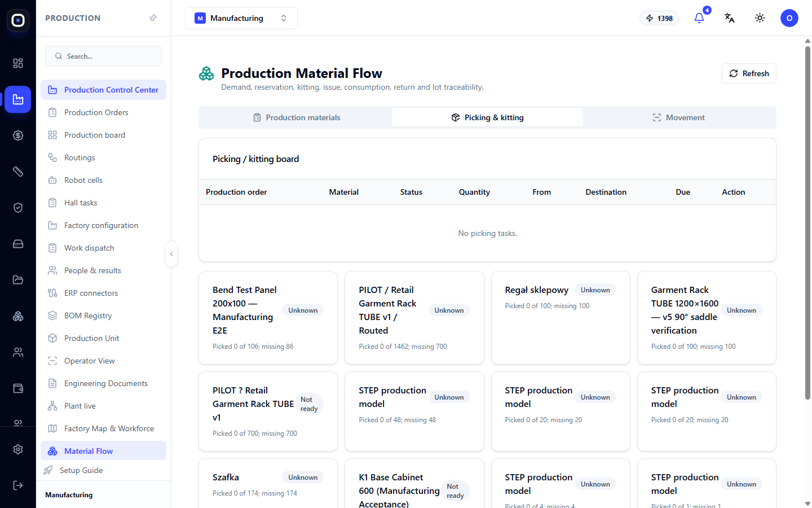Click the Not ready badge on PILOT ? Retail card
The image size is (812, 508).
[309, 404]
